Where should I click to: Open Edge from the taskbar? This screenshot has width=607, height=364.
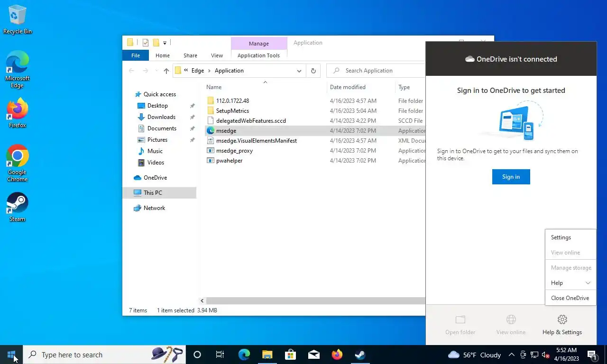tap(244, 355)
